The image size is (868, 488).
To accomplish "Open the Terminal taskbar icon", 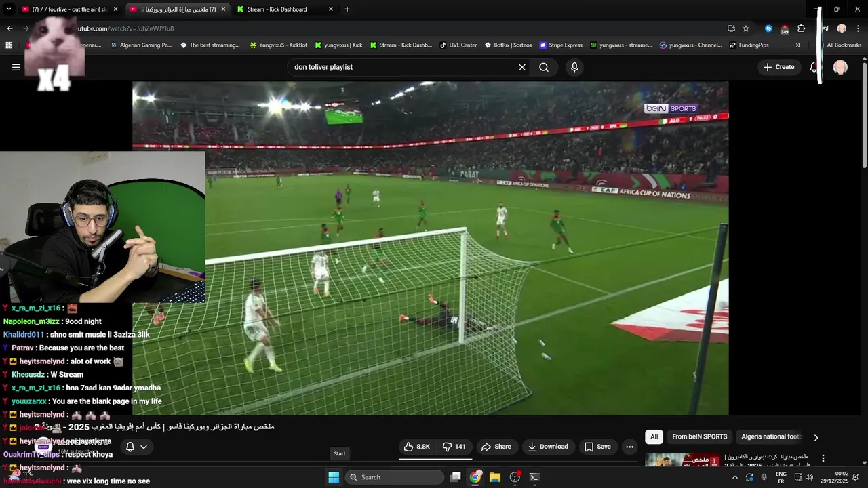I will coord(534,477).
